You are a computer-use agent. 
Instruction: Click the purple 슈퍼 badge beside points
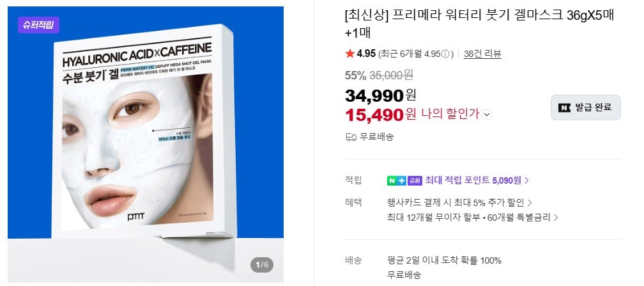tap(415, 180)
